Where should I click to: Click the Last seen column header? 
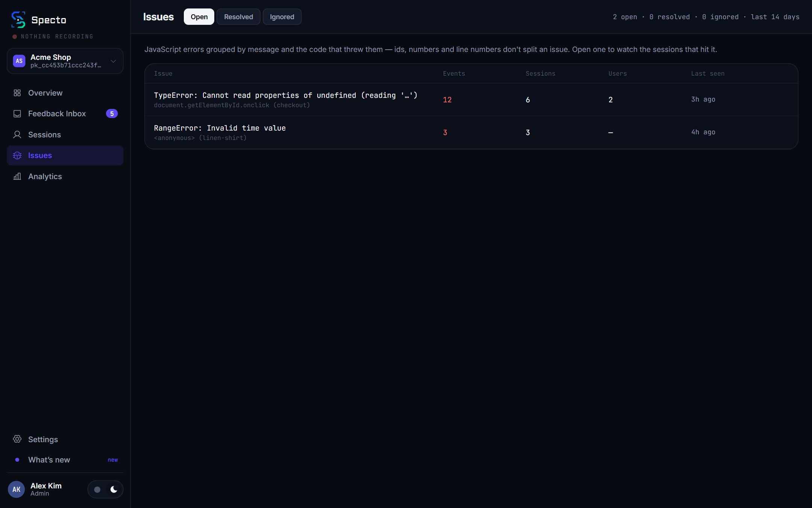[x=707, y=74]
